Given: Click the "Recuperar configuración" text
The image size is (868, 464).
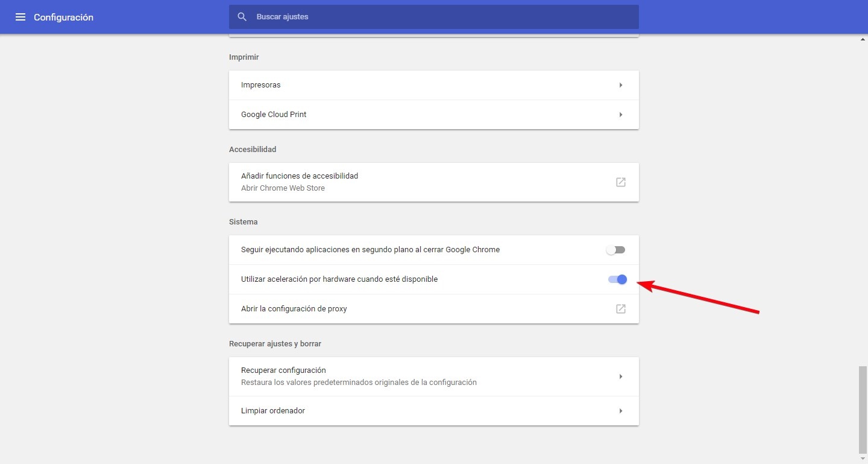Looking at the screenshot, I should (x=283, y=370).
